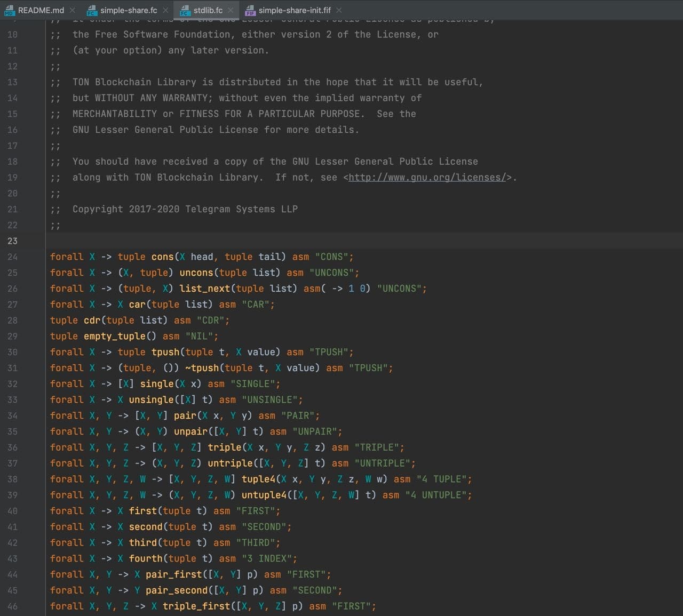683x616 pixels.
Task: Click the "4 TUPLE" string literal
Action: (441, 479)
